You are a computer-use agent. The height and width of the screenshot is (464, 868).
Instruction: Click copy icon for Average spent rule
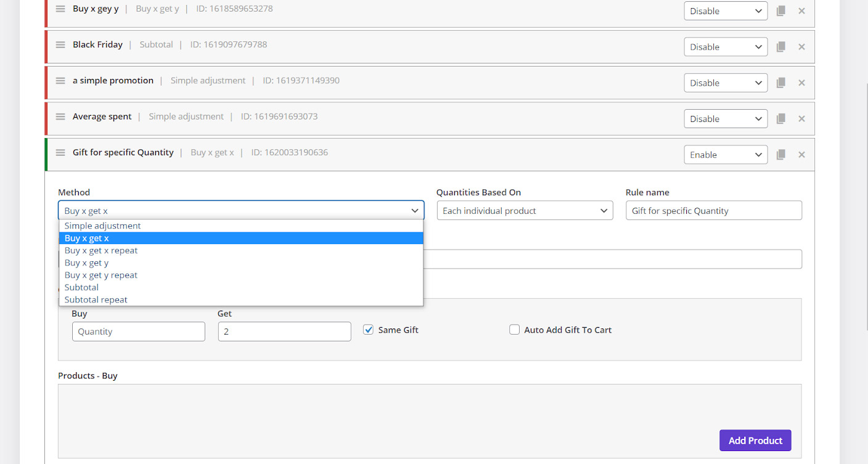[x=780, y=119]
